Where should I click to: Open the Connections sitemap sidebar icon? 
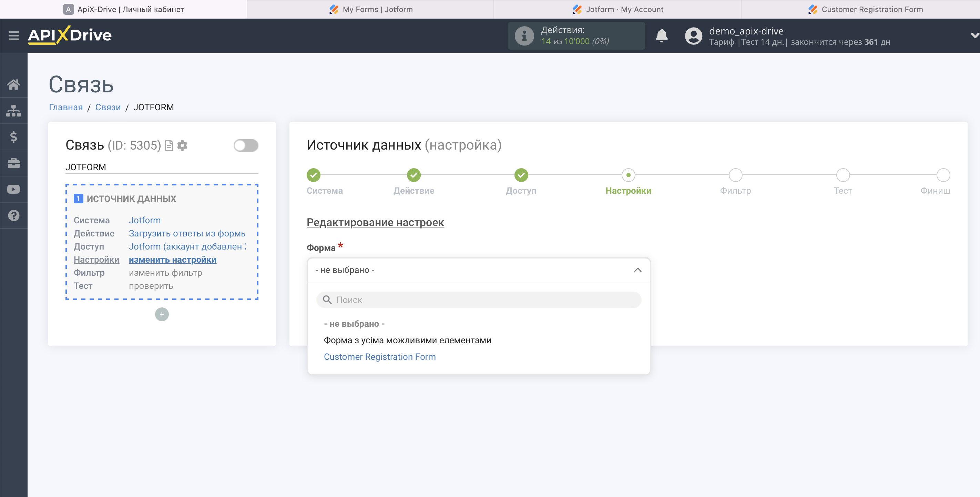pos(14,110)
